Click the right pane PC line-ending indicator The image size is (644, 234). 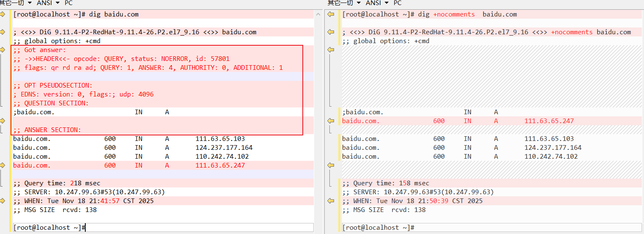[397, 3]
